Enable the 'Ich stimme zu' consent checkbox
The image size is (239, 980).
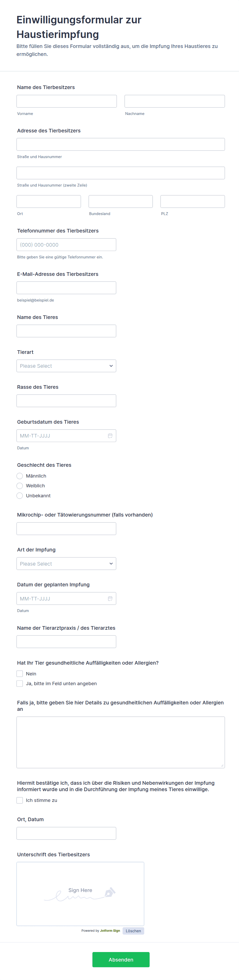[20, 800]
